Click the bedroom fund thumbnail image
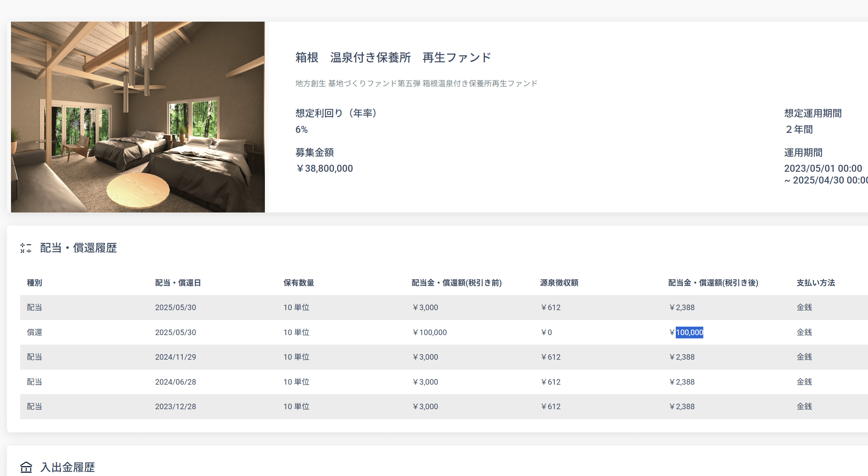Viewport: 868px width, 476px height. click(138, 117)
